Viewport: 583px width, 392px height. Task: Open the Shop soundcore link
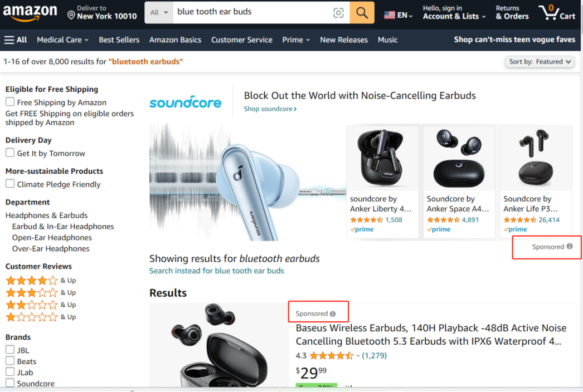(x=270, y=109)
